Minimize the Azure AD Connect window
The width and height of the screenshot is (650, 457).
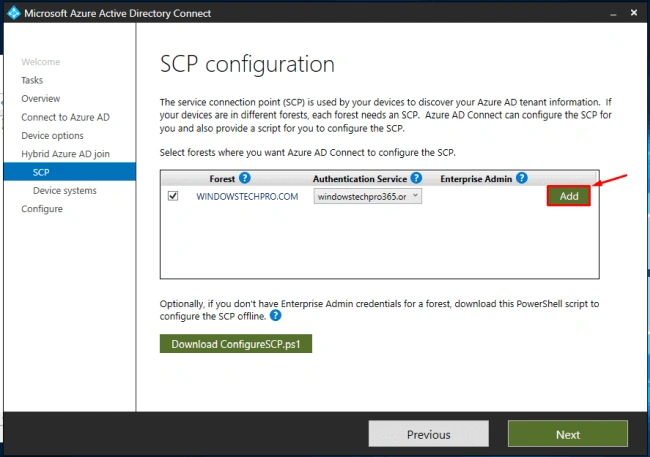click(613, 13)
